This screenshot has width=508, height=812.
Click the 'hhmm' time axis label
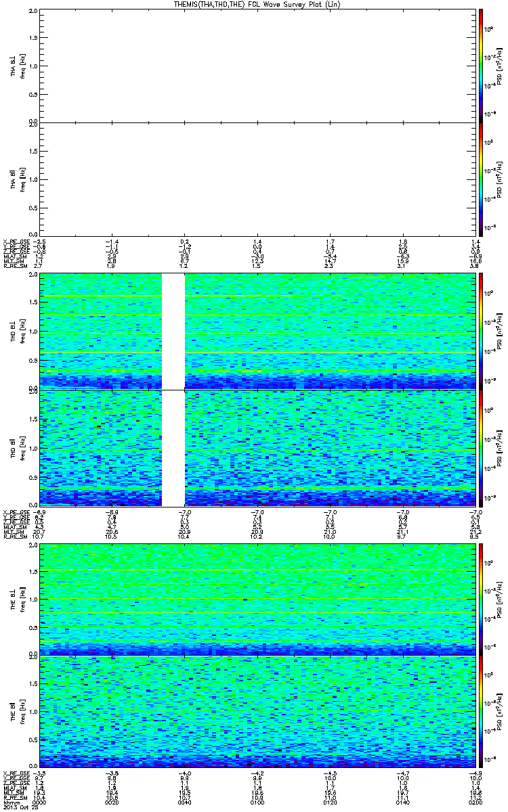(11, 803)
